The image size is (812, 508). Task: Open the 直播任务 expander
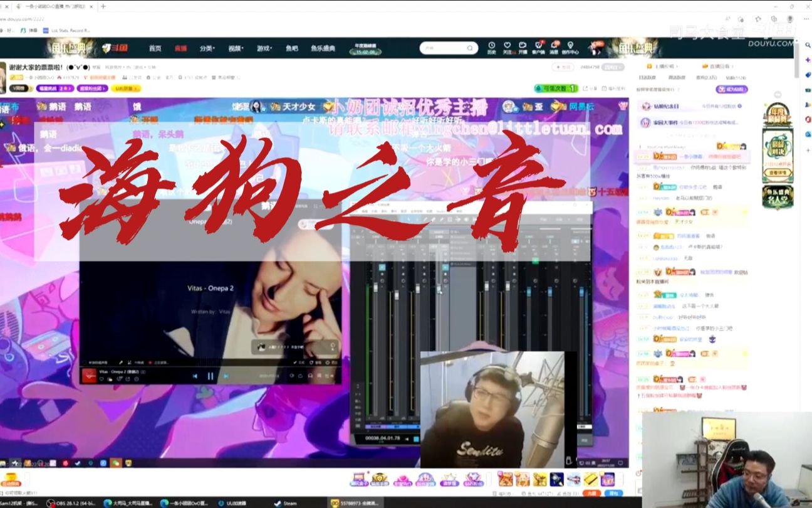pos(717,66)
